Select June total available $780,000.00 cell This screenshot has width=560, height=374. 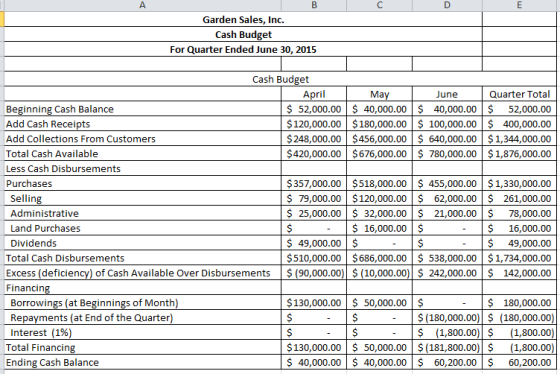click(x=447, y=154)
